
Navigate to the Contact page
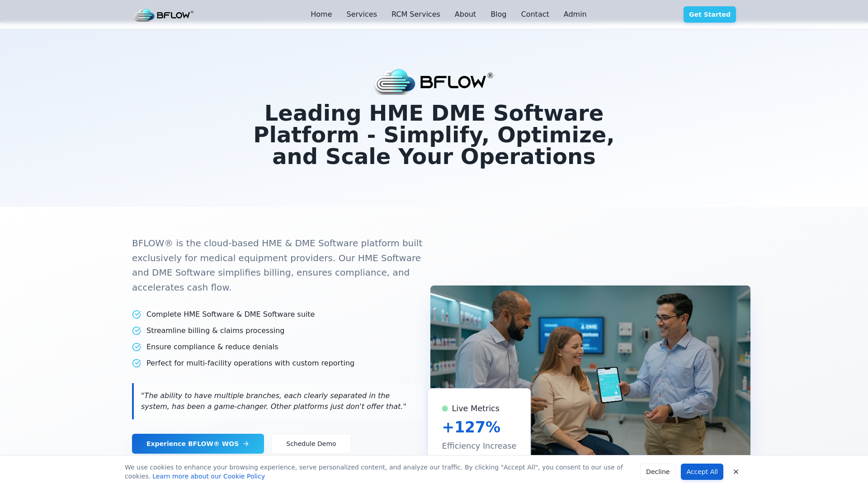click(535, 14)
